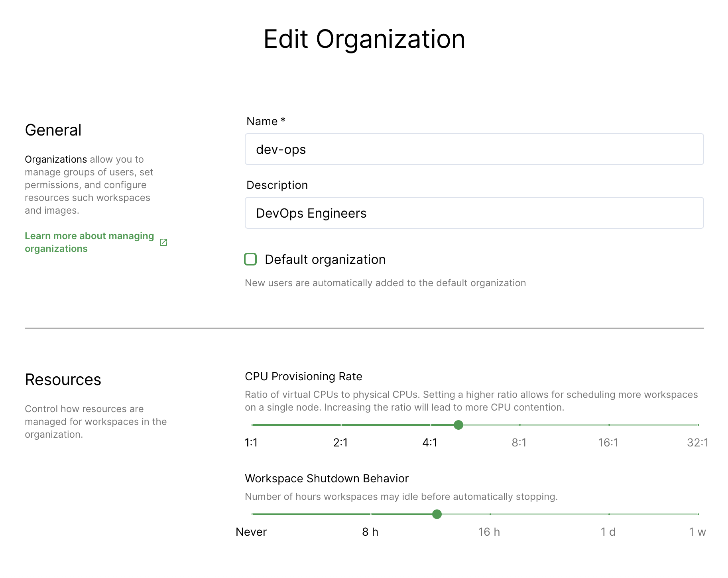Screen dimensions: 728x578
Task: Set CPU Provisioning Rate to 2:1
Action: point(341,425)
